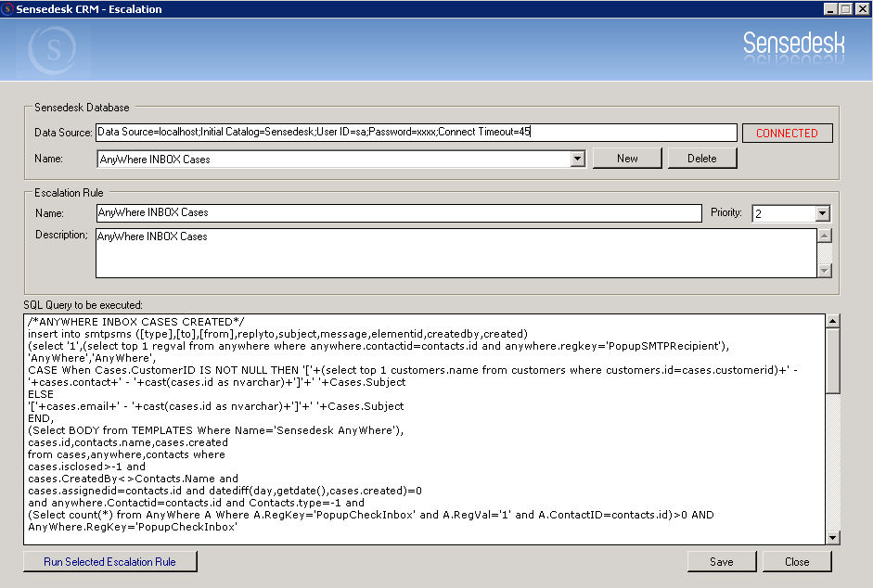Click the 'cases.isclosed>-1 and' line
The image size is (873, 588).
pos(86,467)
